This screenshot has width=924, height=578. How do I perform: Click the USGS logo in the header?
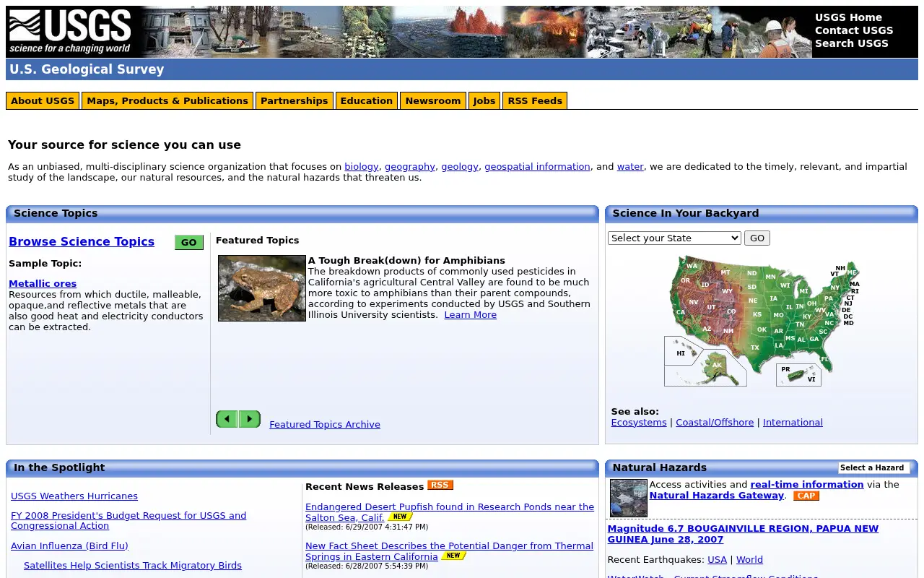click(70, 32)
